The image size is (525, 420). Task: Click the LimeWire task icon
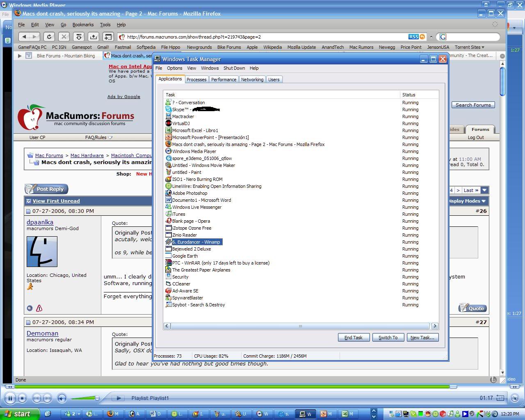168,186
